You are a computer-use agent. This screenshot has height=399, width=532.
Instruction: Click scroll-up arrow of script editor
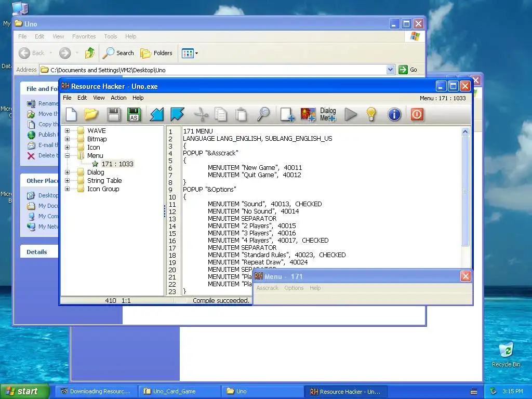pyautogui.click(x=465, y=131)
